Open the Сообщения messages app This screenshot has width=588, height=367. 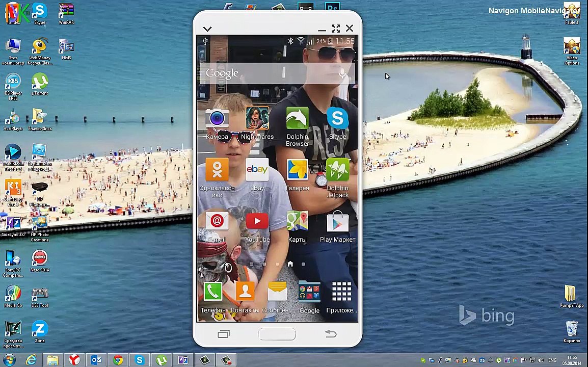tap(277, 292)
